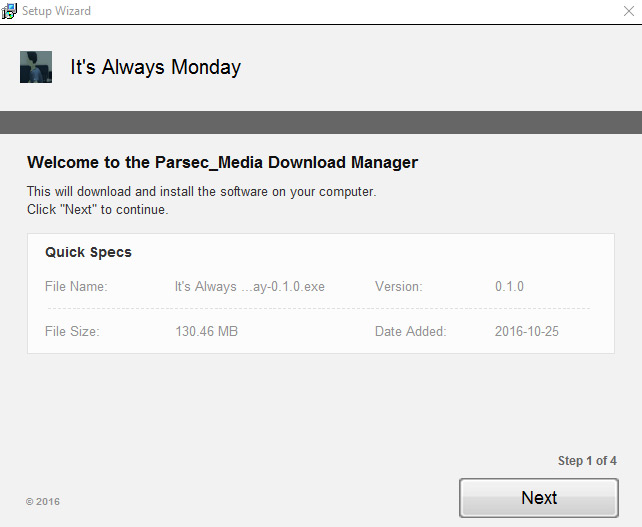Click the "It's Always Monday" title text

click(156, 67)
